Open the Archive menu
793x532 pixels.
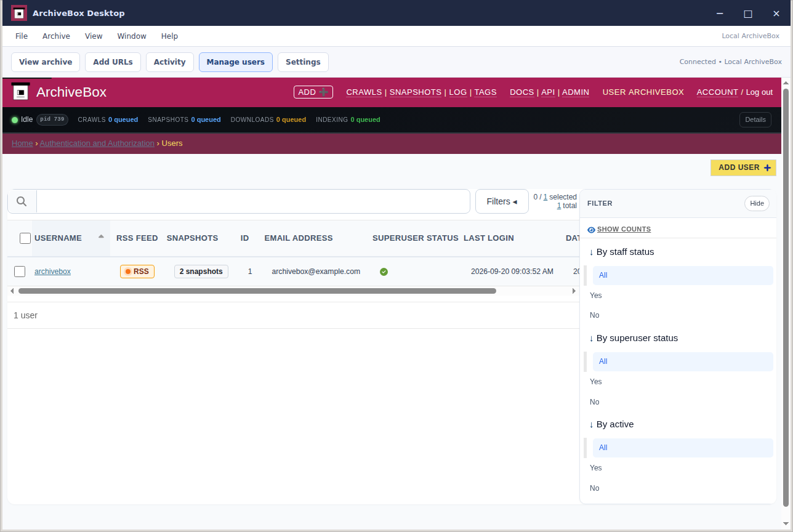click(56, 36)
